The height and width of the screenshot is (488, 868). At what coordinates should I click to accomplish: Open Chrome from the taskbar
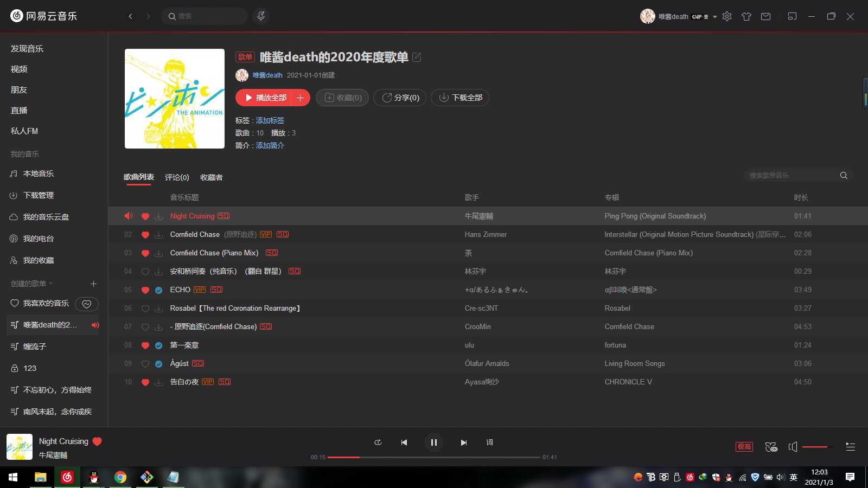click(x=120, y=477)
